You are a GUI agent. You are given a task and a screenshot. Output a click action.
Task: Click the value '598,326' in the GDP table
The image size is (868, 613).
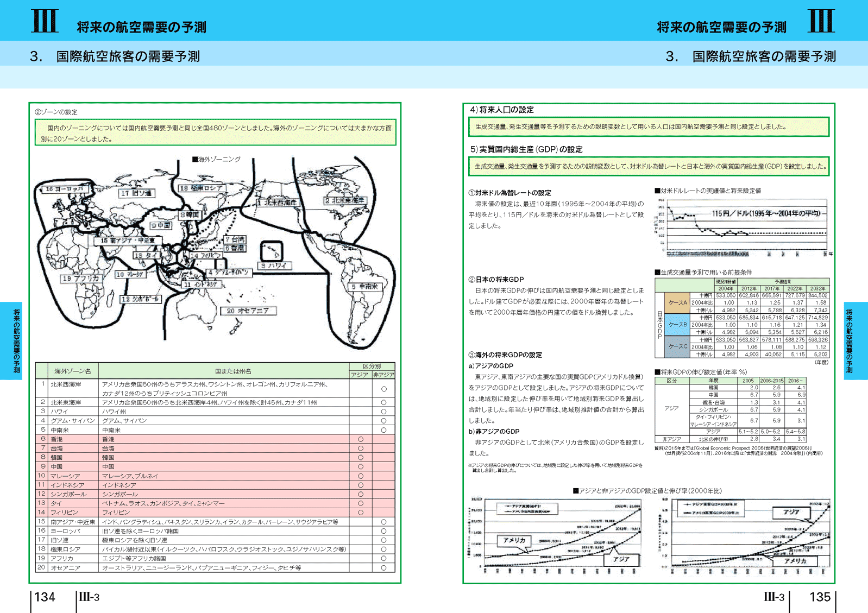pos(817,339)
